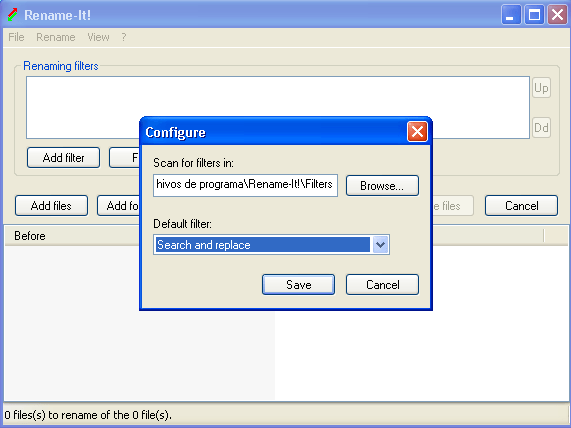Viewport: 571px width, 428px height.
Task: Close the Rename-It! main window
Action: 558,15
